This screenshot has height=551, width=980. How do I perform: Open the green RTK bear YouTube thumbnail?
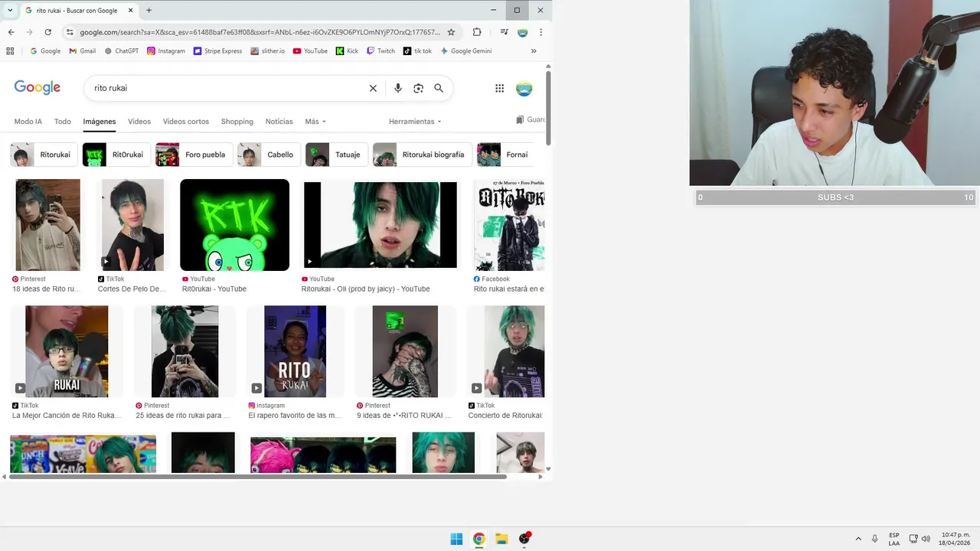click(234, 225)
